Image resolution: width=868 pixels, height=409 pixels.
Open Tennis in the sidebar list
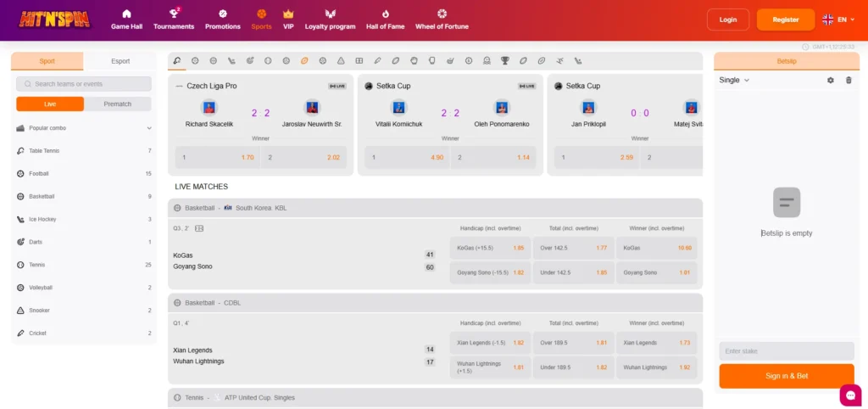[x=84, y=265]
